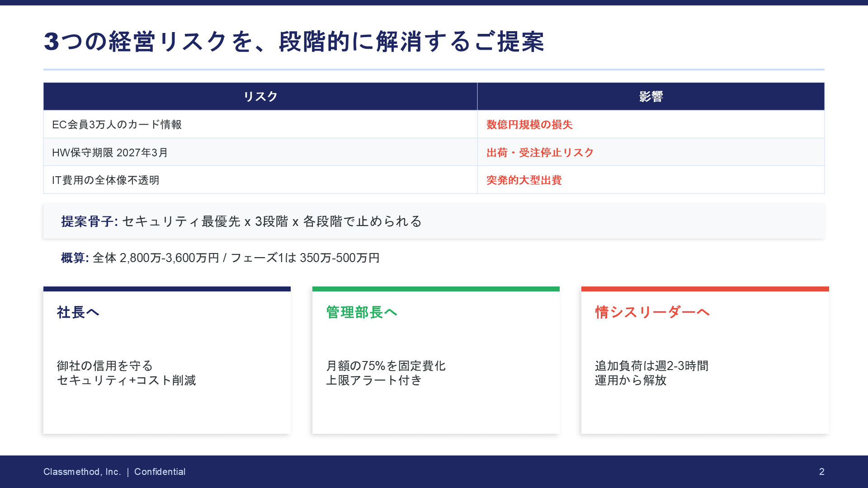
Task: Click the slide title about 3つの経営リスク
Action: (x=294, y=42)
